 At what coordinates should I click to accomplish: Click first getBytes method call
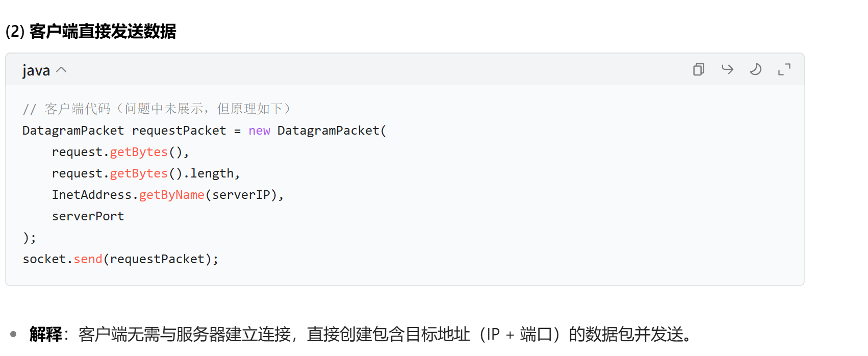tap(139, 152)
